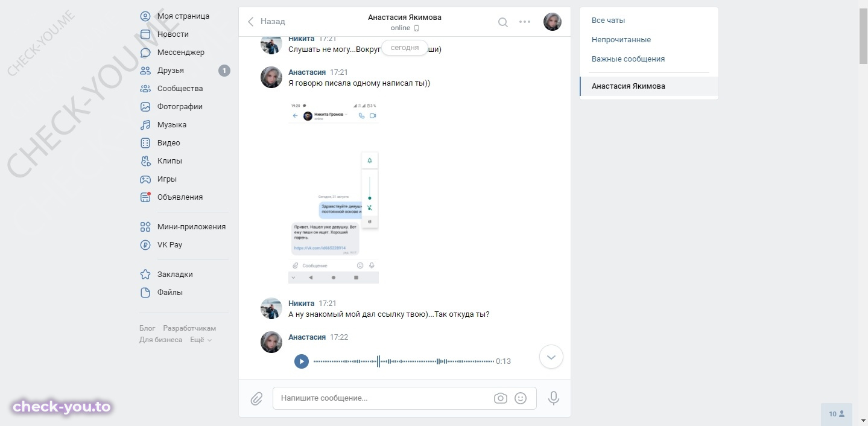
Task: Attach a file with paperclip icon
Action: click(256, 399)
